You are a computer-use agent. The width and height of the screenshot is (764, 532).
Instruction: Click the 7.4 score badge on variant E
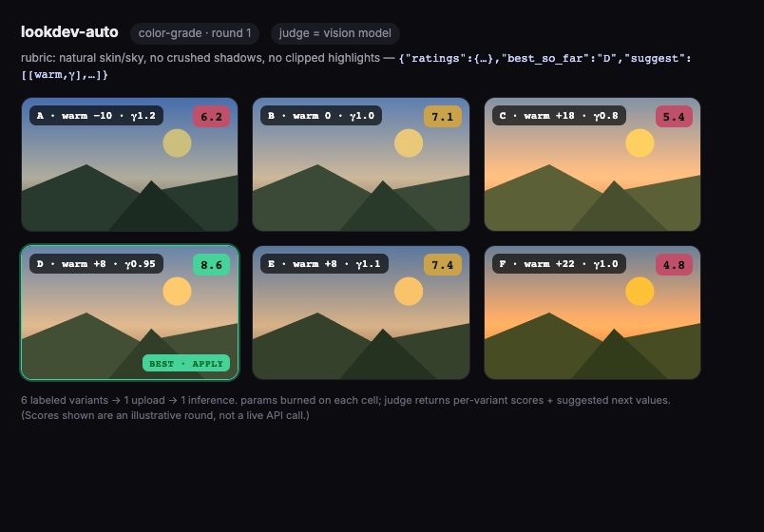pos(443,264)
